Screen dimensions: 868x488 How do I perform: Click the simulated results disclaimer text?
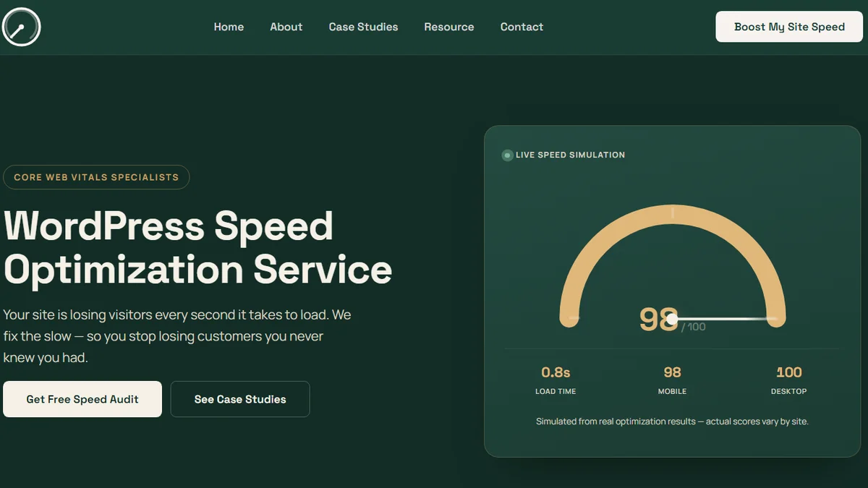point(672,421)
